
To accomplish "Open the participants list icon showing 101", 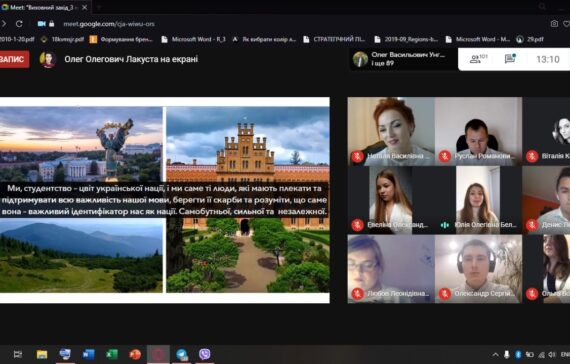I will (x=478, y=59).
